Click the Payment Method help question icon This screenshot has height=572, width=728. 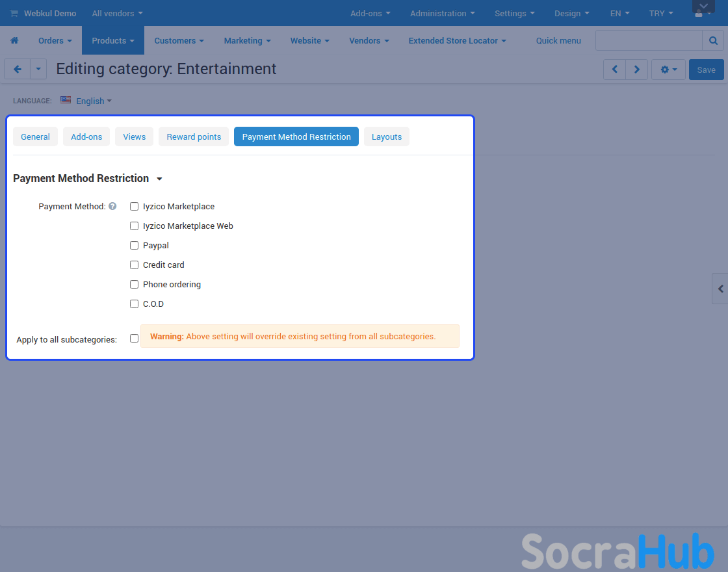[x=112, y=206]
